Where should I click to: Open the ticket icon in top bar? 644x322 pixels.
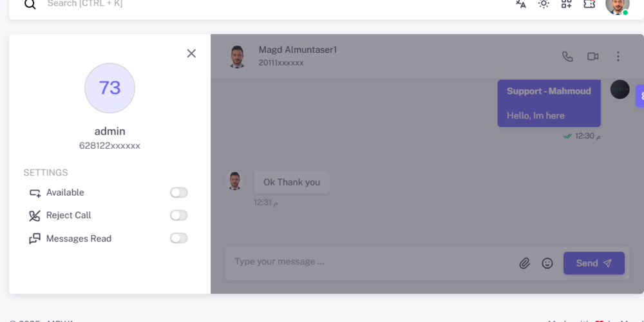[x=589, y=4]
